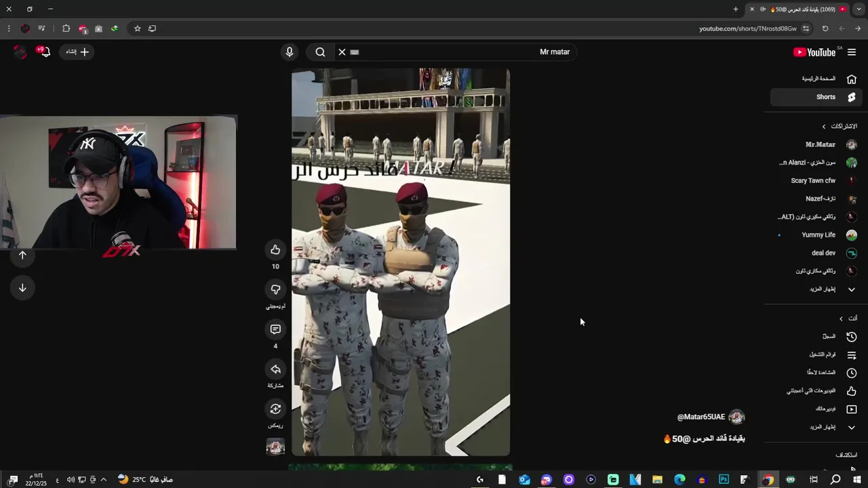This screenshot has height=488, width=868.
Task: Click the Create button with plus
Action: pos(77,52)
